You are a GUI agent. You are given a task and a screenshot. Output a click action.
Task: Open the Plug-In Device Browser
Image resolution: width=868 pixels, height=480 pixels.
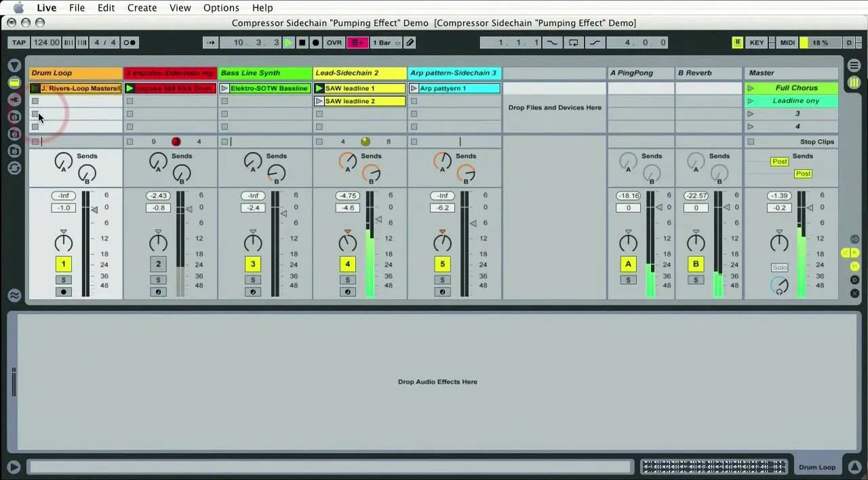pos(14,100)
